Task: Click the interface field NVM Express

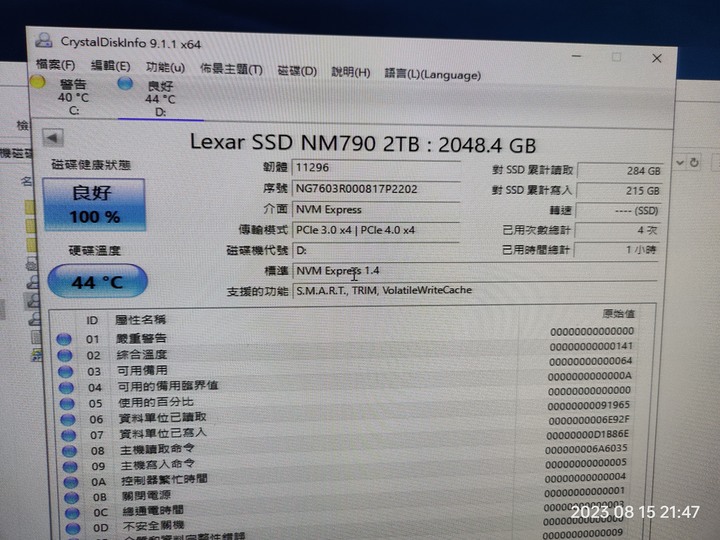Action: pos(377,210)
